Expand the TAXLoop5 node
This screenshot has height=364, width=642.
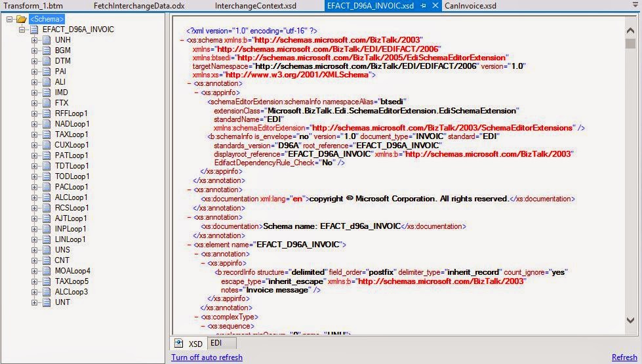pyautogui.click(x=34, y=282)
